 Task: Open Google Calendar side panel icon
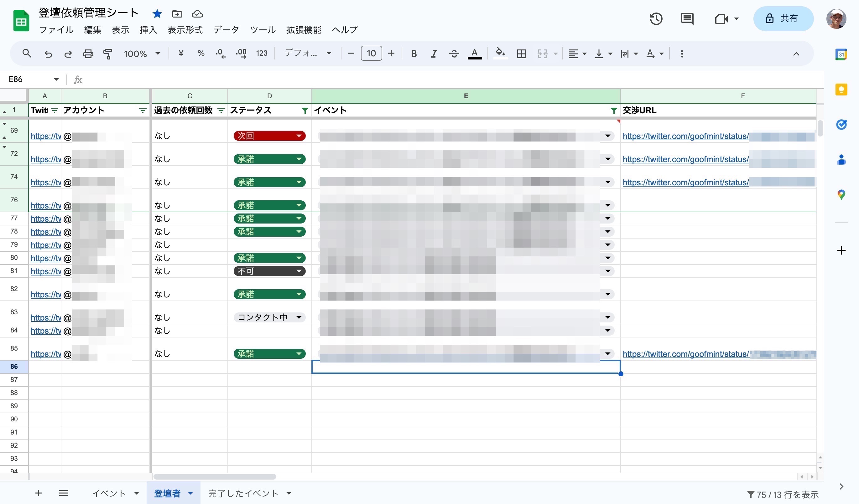[x=841, y=54]
